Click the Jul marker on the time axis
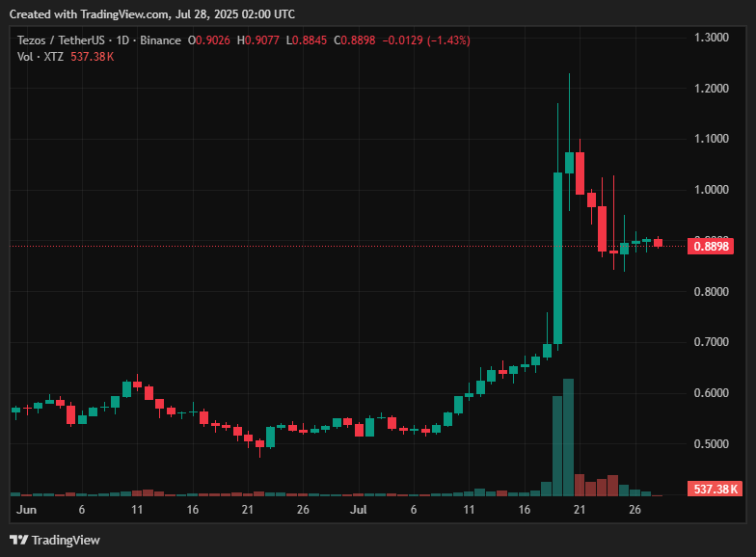Screen dimensions: 756x557 tap(359, 509)
